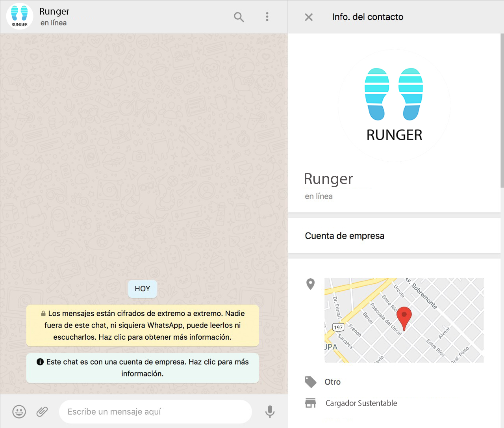Click the business account info notice

pos(143,368)
